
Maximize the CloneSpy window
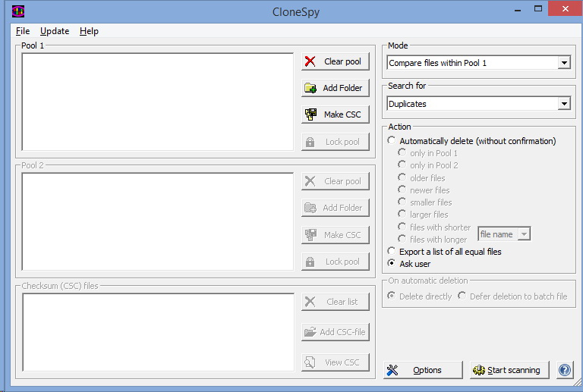pos(538,8)
